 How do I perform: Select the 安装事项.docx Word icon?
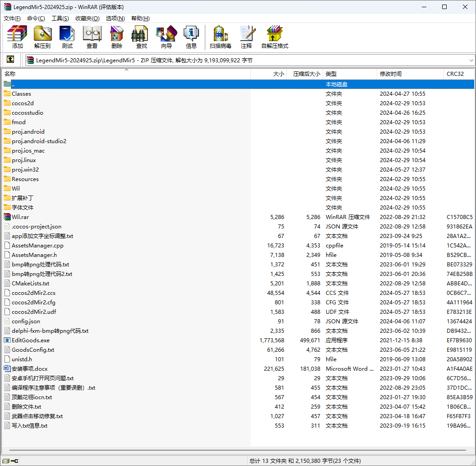tap(7, 368)
